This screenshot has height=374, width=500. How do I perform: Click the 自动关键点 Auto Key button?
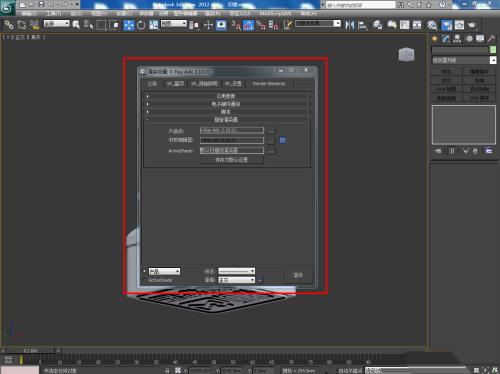(350, 370)
